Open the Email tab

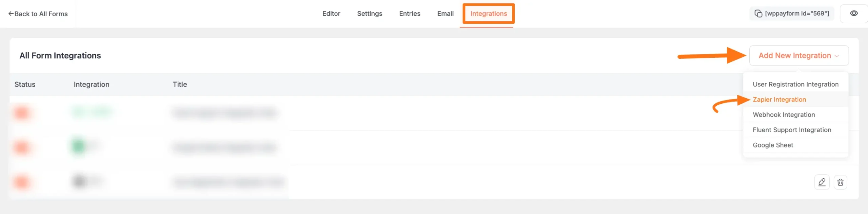[x=445, y=14]
